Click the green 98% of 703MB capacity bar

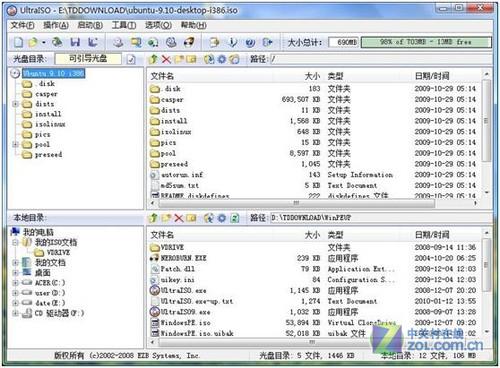tap(426, 42)
